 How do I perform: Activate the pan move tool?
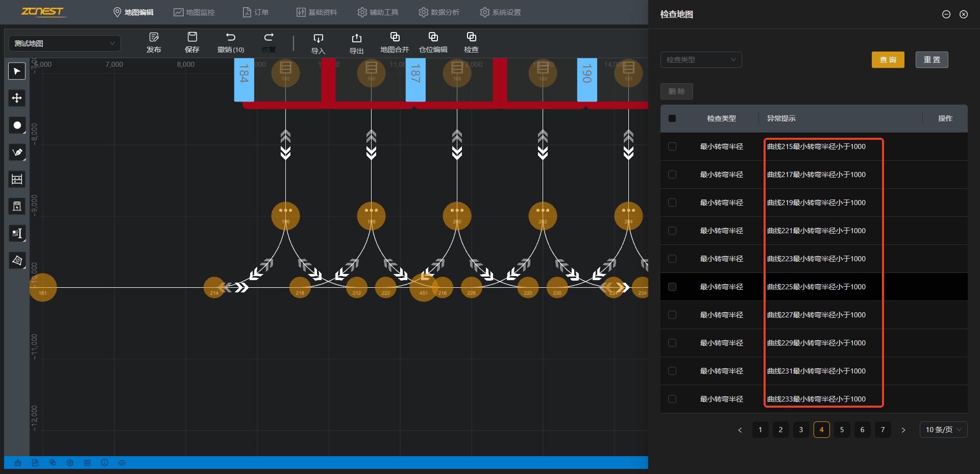[17, 98]
